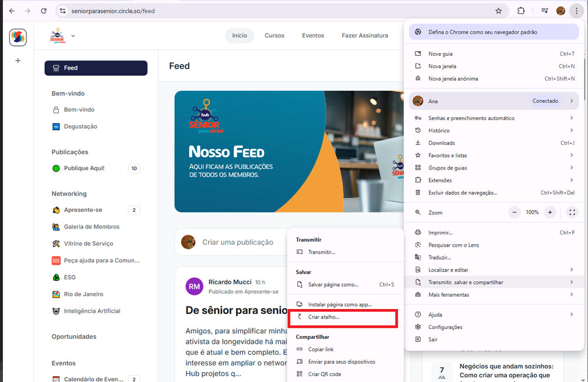
Task: Expand Favoritos e listas submenu
Action: coord(572,155)
